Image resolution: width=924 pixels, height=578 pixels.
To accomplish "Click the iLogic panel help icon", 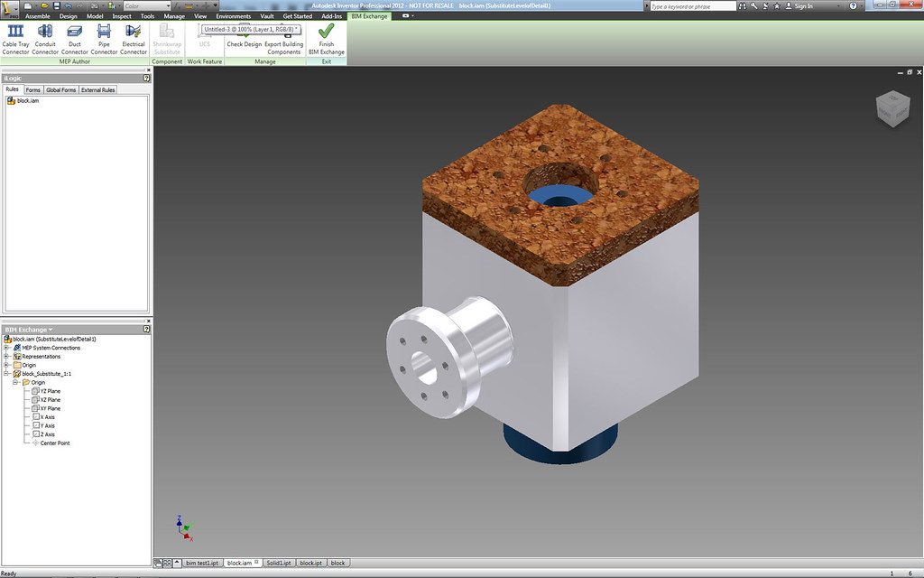I will click(x=147, y=78).
